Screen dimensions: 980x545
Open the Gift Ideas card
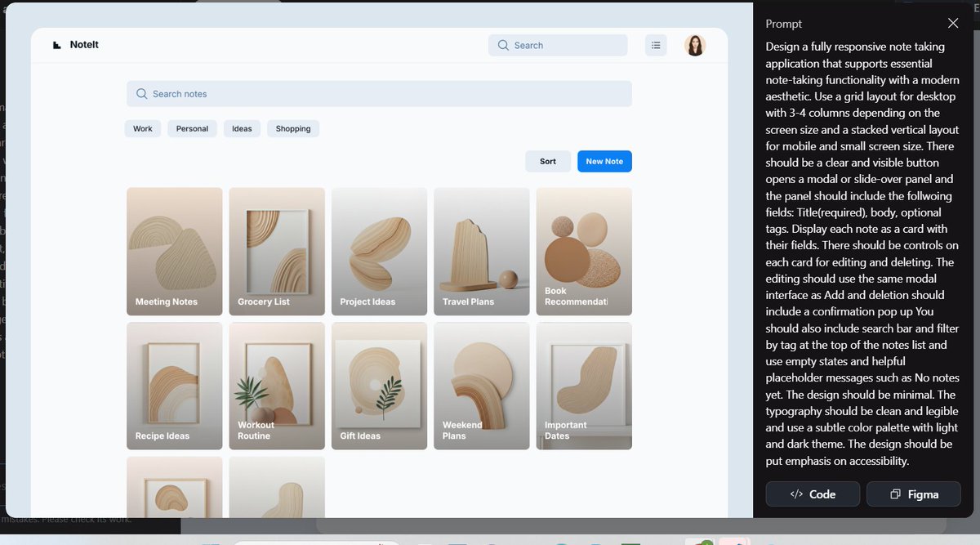(x=379, y=386)
